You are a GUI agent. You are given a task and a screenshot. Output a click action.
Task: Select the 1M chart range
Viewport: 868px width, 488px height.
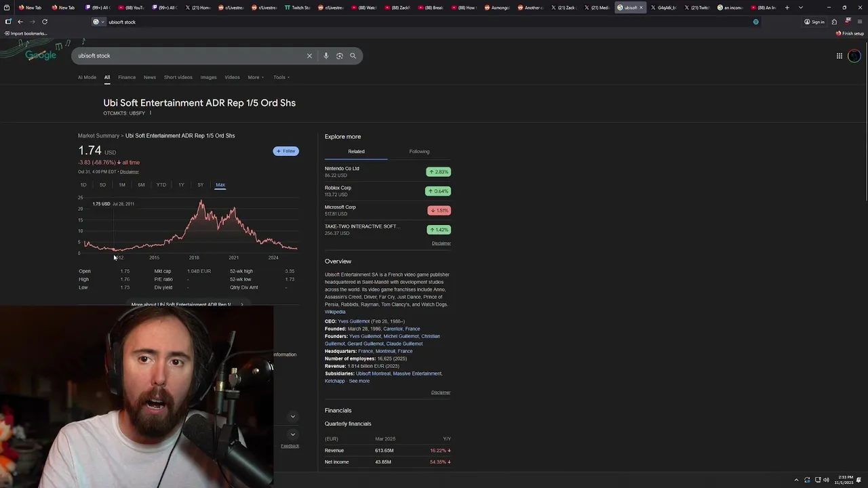122,185
